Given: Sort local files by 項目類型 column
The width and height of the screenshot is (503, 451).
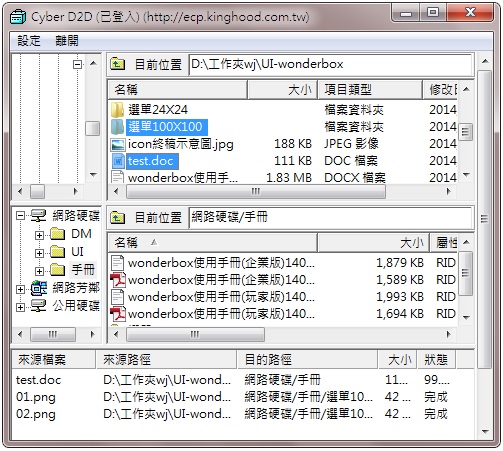Looking at the screenshot, I should pos(370,90).
